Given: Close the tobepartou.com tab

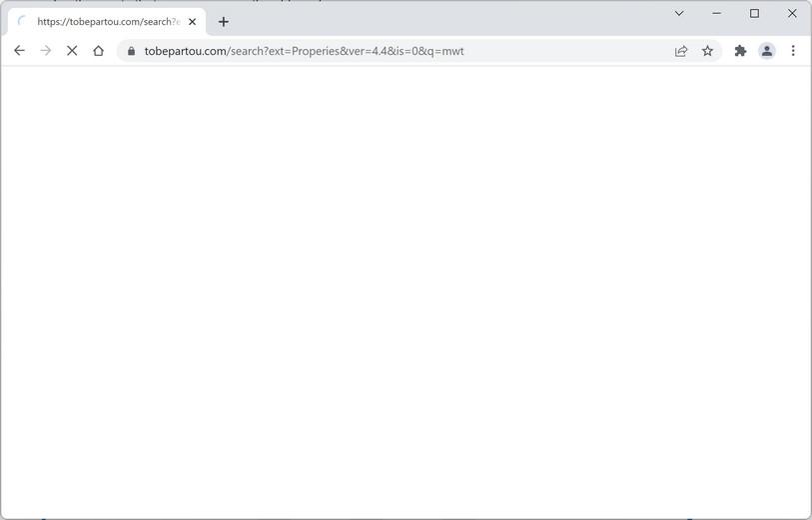Looking at the screenshot, I should pyautogui.click(x=192, y=22).
